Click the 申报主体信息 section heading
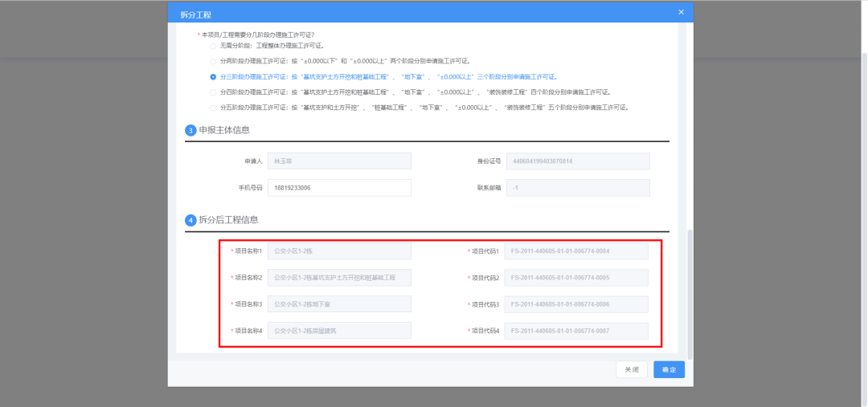Screen dimensions: 868x407 [x=224, y=131]
